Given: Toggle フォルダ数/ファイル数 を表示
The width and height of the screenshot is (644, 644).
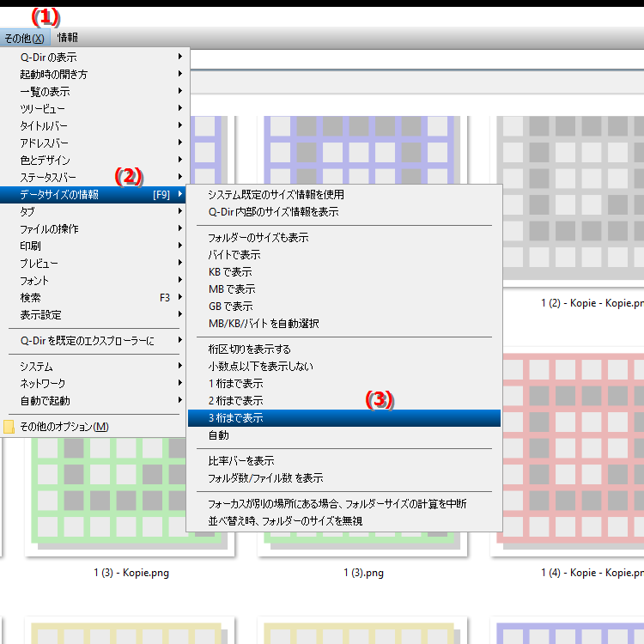Looking at the screenshot, I should tap(344, 478).
